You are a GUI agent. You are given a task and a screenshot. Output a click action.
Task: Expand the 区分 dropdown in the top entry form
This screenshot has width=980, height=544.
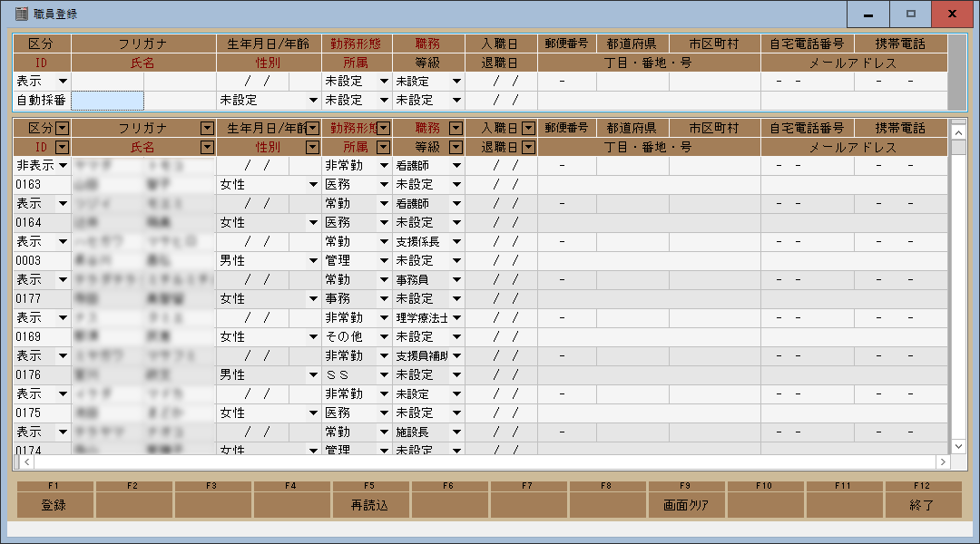click(x=63, y=82)
